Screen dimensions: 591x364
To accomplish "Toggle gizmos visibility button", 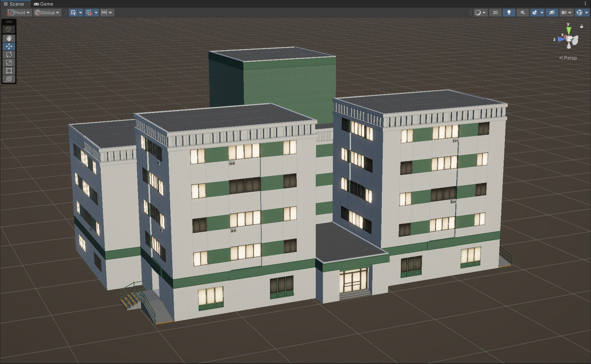I will click(579, 12).
